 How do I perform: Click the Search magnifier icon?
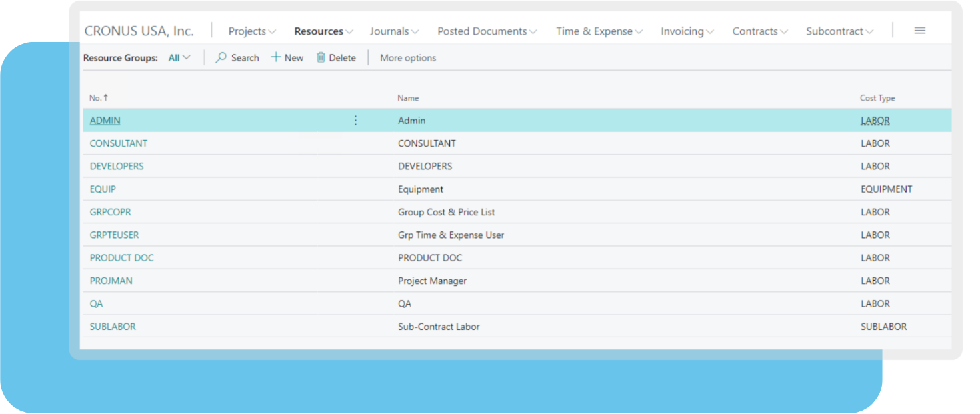(220, 57)
